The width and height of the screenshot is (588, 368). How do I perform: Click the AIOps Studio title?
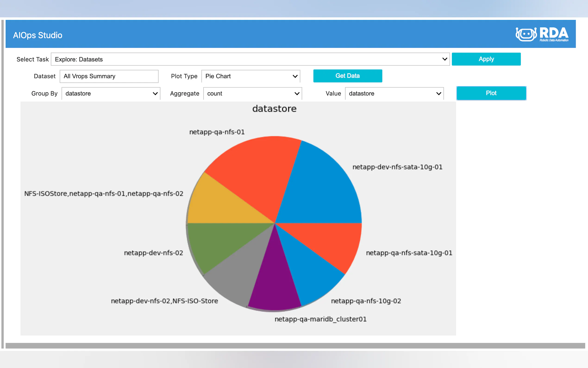[x=38, y=35]
